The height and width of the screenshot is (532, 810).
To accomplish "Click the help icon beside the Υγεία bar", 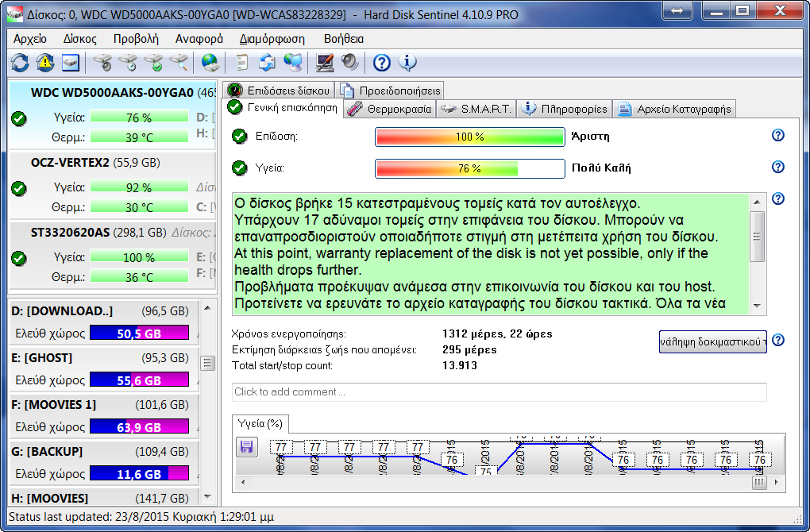I will [778, 167].
